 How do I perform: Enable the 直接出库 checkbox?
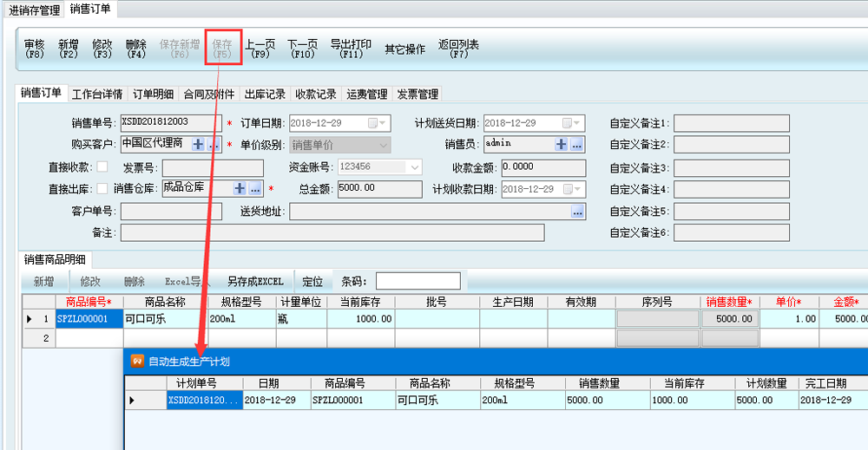(102, 188)
